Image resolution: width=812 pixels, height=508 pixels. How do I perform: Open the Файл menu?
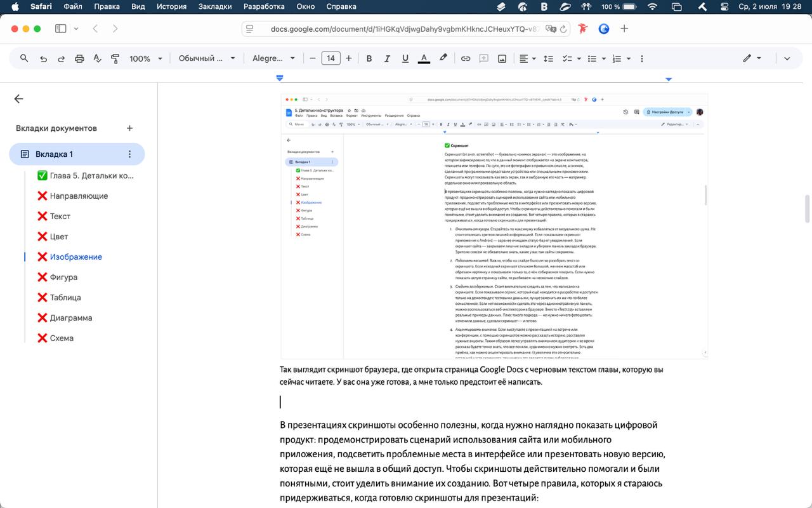(x=73, y=6)
